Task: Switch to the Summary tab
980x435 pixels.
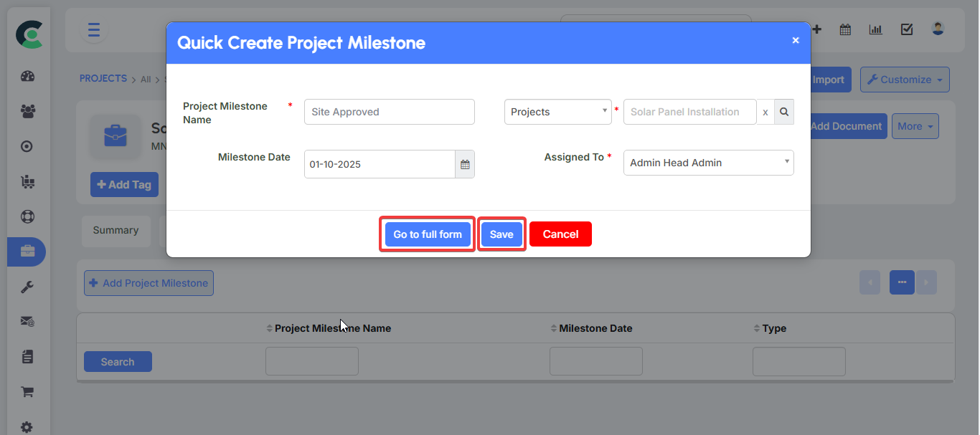Action: point(116,231)
